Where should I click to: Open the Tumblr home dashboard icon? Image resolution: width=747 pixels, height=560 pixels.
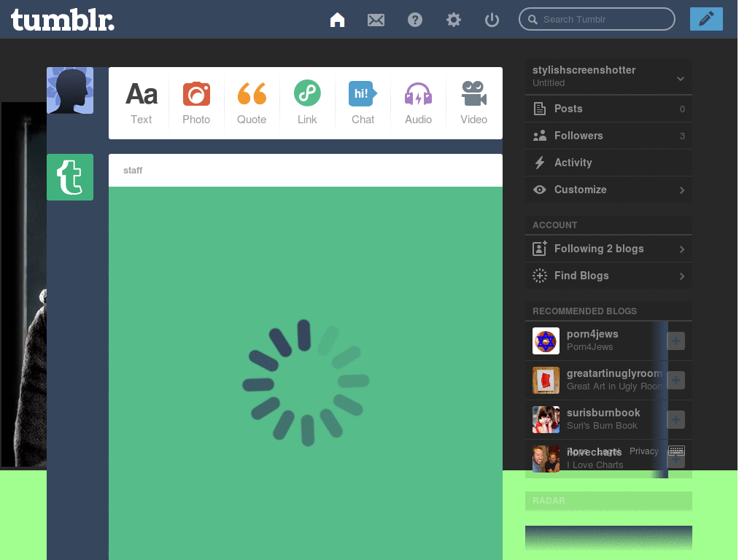click(337, 20)
